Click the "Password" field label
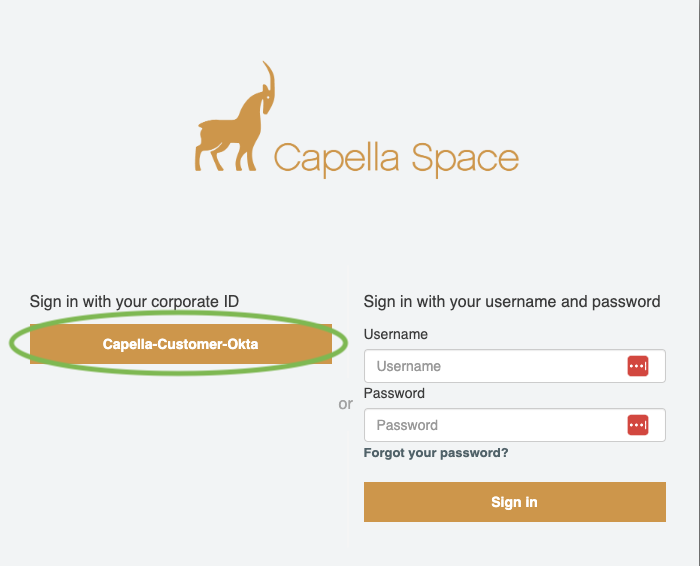The image size is (700, 566). (394, 393)
